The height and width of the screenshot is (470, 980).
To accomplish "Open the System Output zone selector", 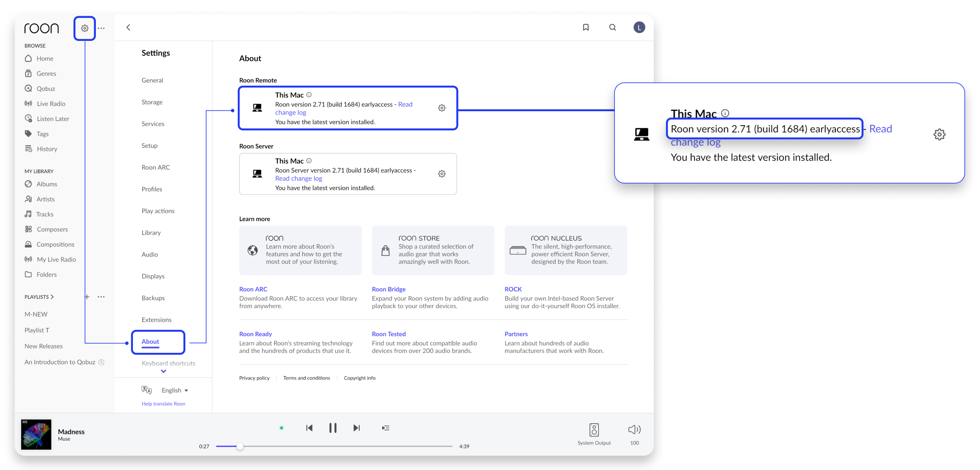I will pos(594,434).
